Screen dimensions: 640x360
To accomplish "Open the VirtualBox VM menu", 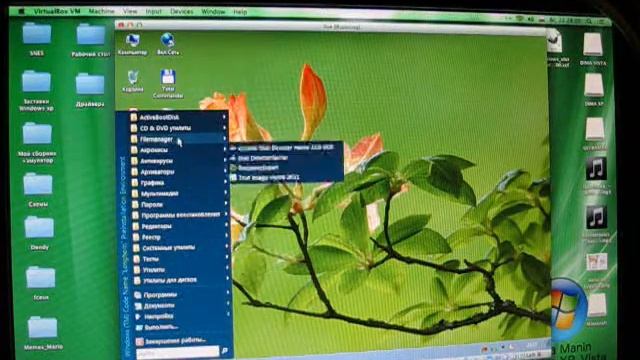I will coord(57,11).
